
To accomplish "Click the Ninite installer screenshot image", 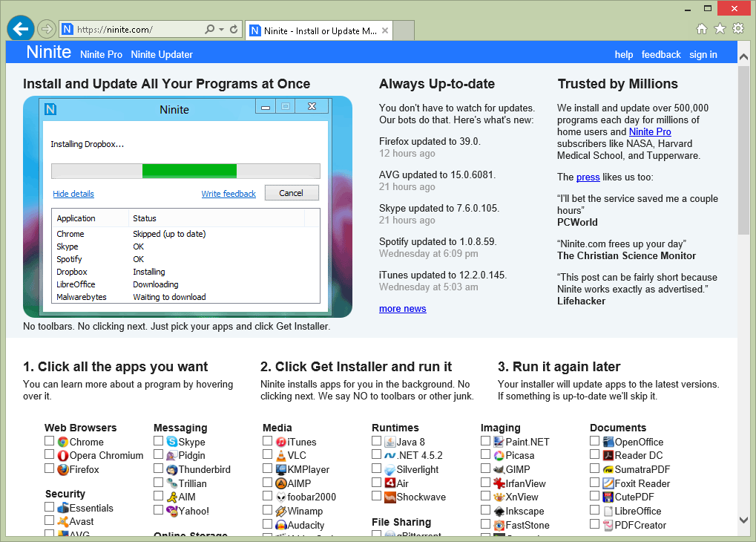I will pyautogui.click(x=188, y=206).
